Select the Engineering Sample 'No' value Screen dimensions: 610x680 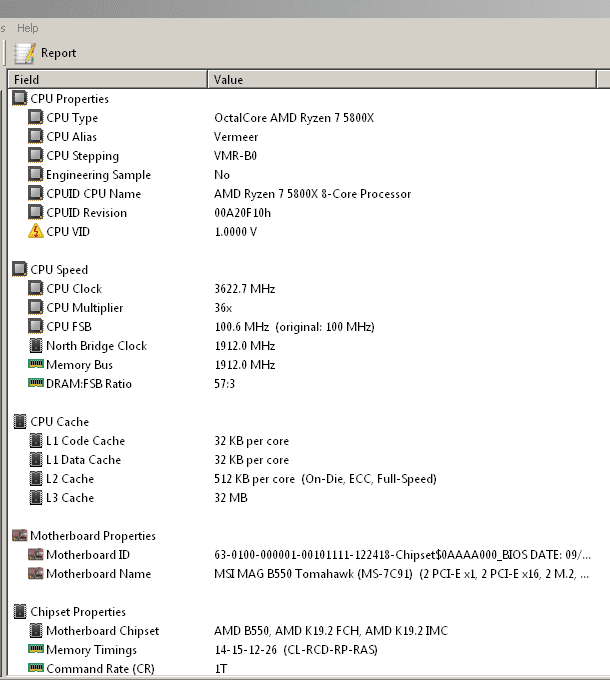coord(222,175)
